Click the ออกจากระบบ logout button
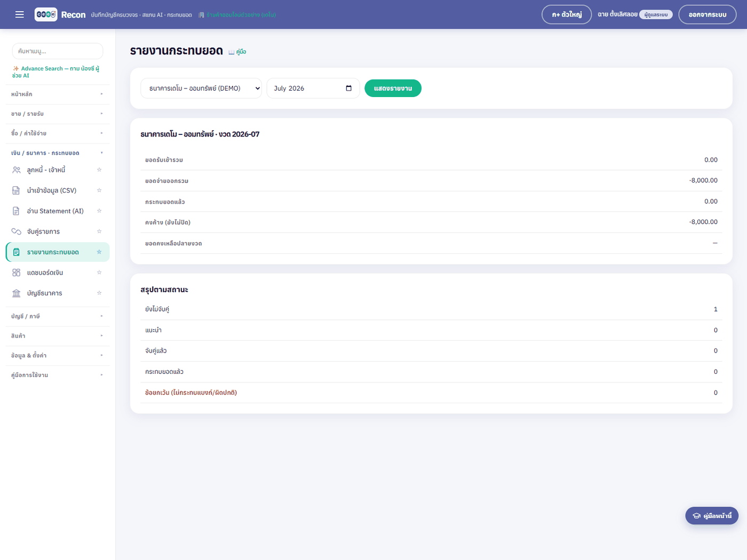 tap(707, 14)
